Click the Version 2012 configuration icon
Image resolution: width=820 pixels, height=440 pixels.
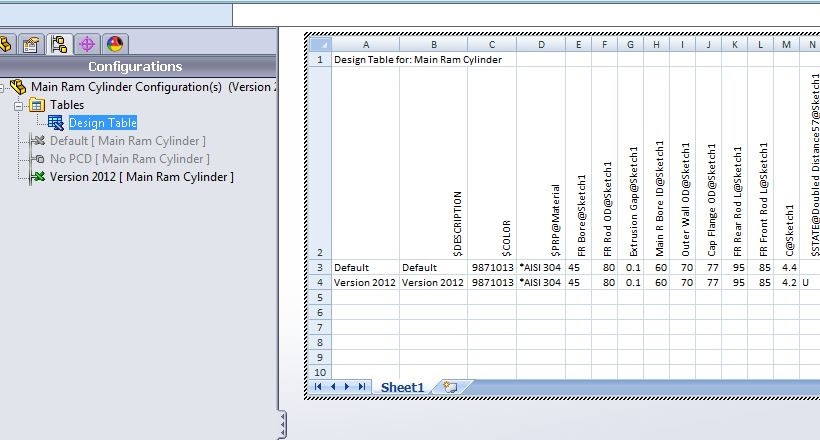(x=38, y=177)
